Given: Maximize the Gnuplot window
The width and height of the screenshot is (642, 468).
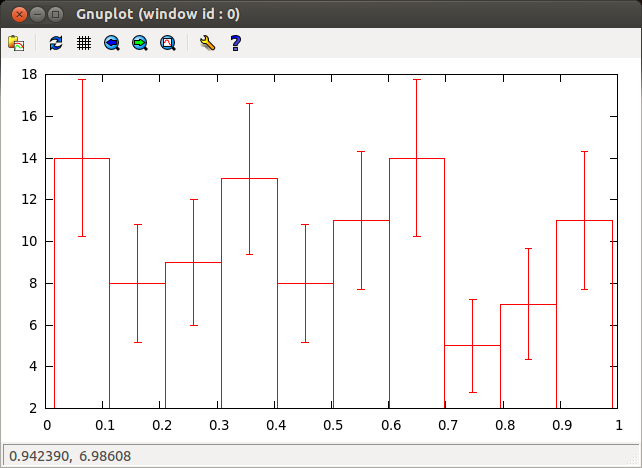Looking at the screenshot, I should click(x=56, y=15).
